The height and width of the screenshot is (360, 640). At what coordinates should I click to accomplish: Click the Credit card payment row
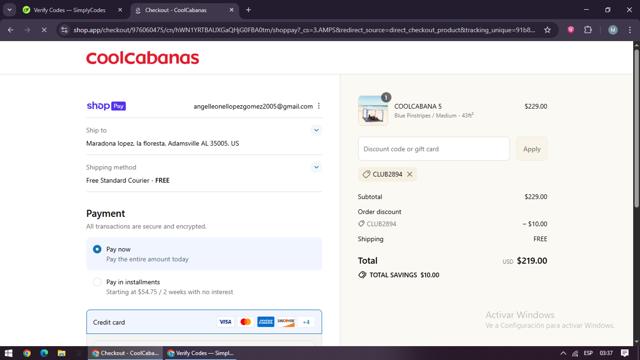[x=204, y=322]
